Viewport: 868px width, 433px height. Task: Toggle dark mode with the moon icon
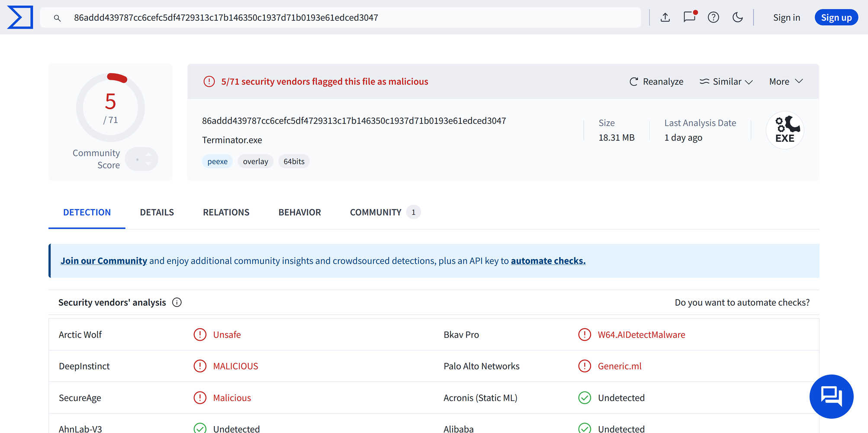tap(737, 17)
